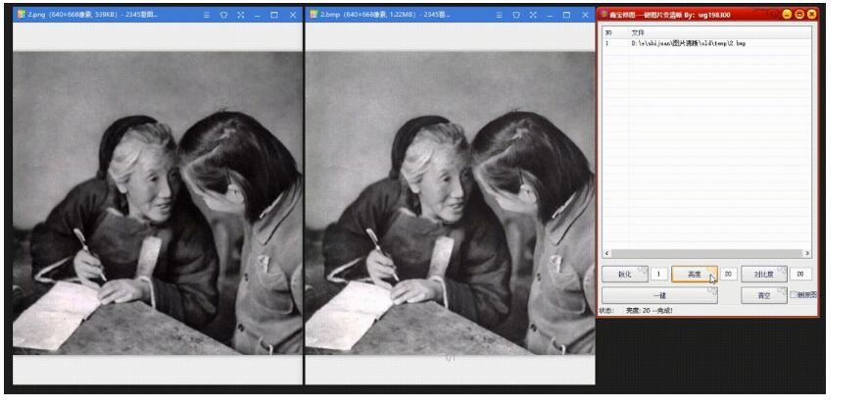The width and height of the screenshot is (868, 408).
Task: Select the 2.bmp file row in list
Action: (688, 44)
